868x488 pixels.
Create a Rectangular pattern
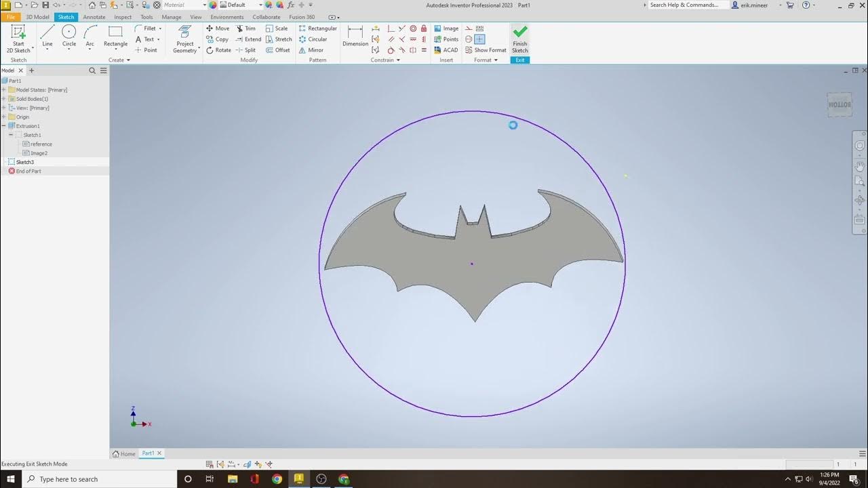coord(317,28)
